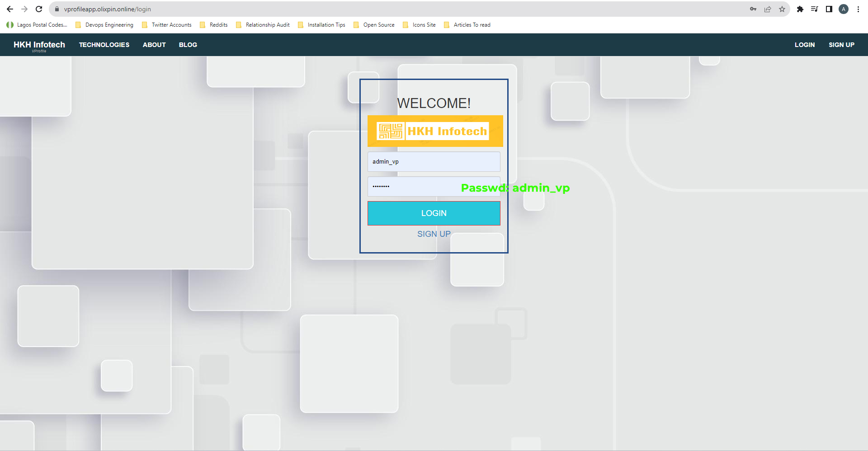This screenshot has height=451, width=868.
Task: Open Lagos Postal Codes bookmark
Action: point(37,25)
